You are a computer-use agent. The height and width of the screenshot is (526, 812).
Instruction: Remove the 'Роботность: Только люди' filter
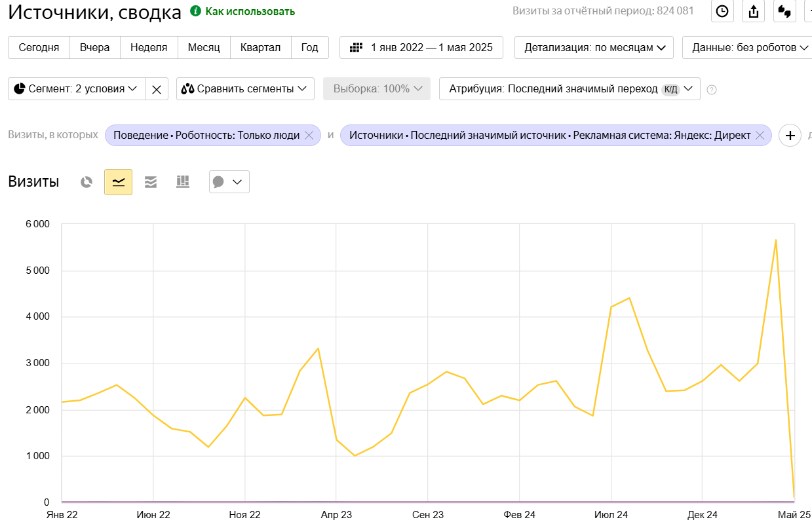tap(309, 136)
